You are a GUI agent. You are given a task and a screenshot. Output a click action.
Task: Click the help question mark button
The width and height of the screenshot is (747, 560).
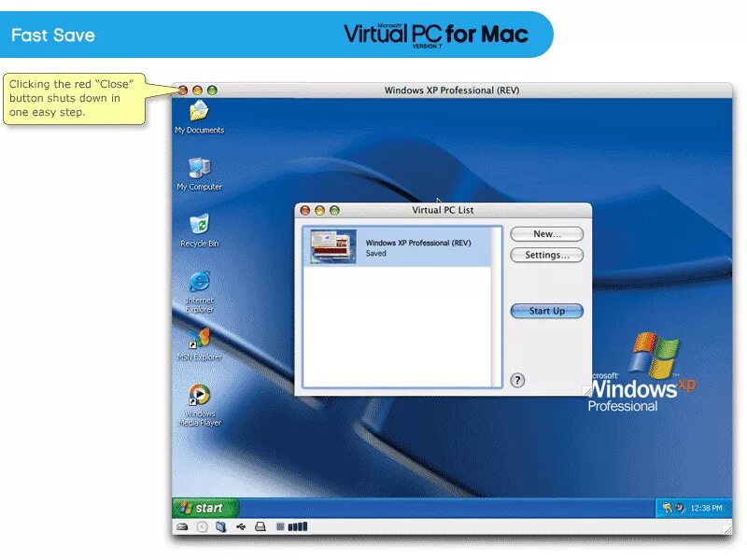(518, 380)
